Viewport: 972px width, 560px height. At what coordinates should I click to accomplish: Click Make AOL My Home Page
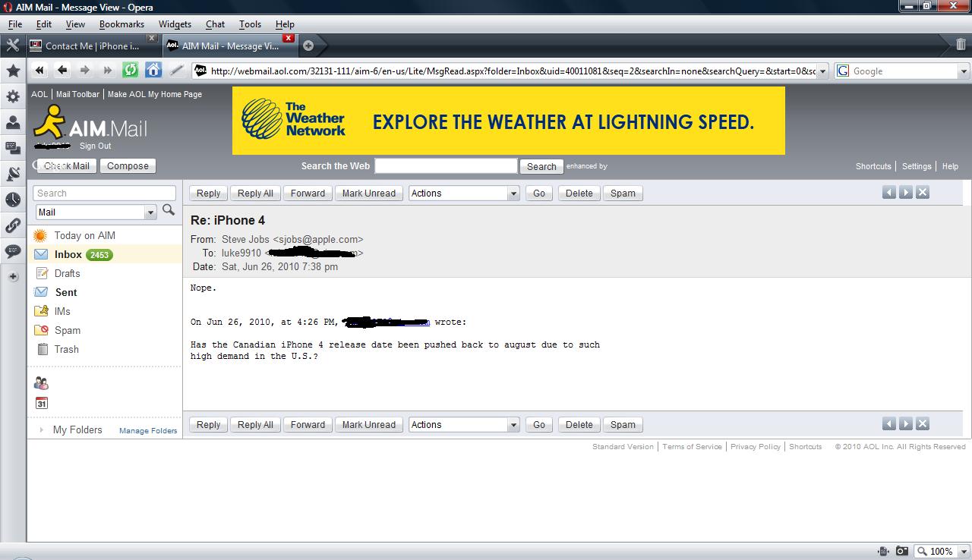click(155, 94)
